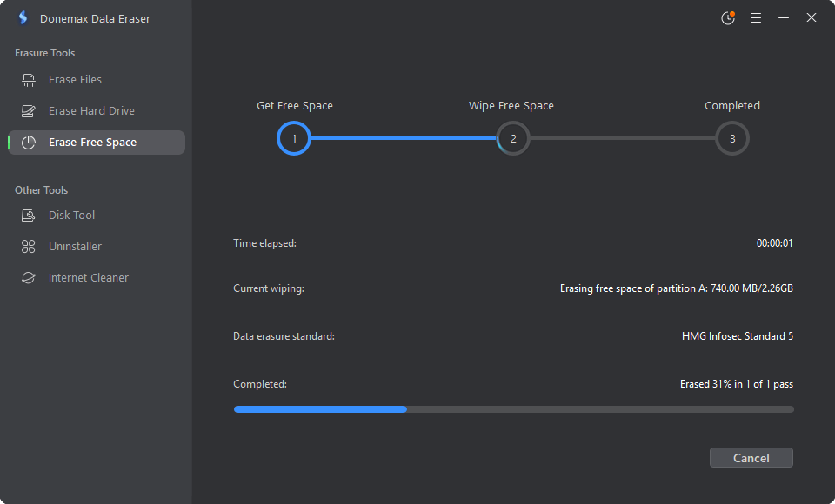Screen dimensions: 835x504
Task: Click step 3 Completed circle
Action: (732, 138)
